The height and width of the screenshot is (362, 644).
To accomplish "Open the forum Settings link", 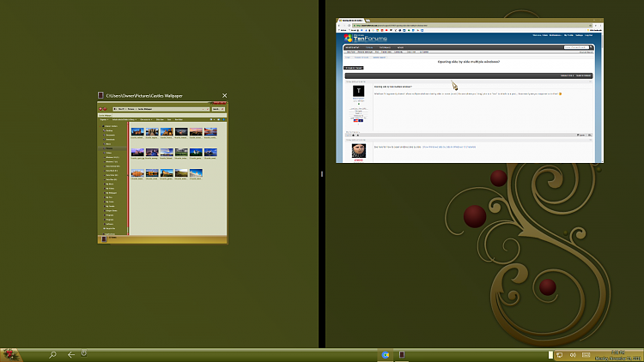I will click(x=579, y=35).
